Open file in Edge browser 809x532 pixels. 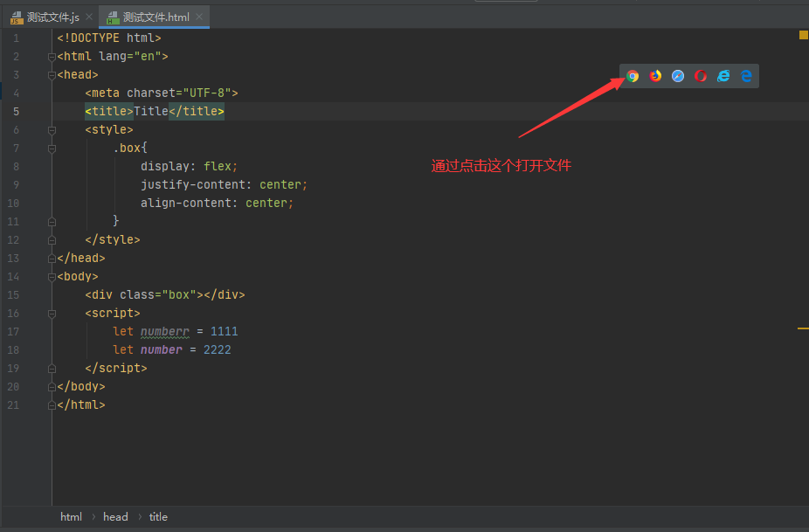746,76
